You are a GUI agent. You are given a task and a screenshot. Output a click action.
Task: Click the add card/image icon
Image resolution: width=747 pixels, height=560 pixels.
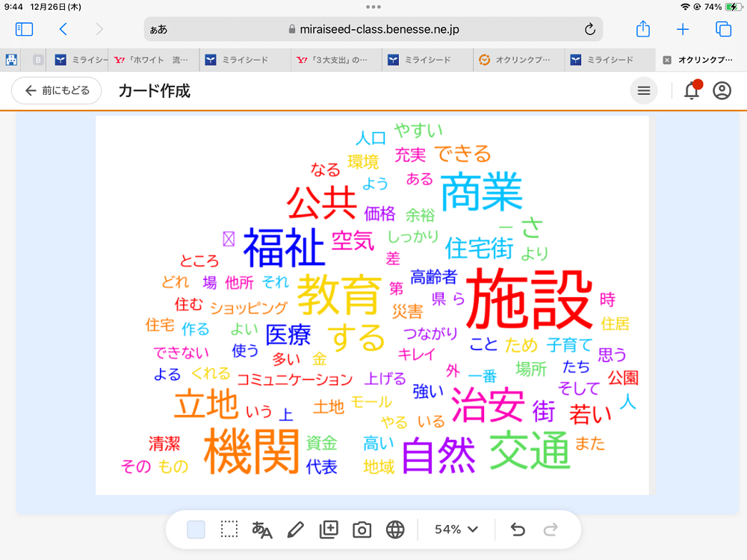coord(329,529)
